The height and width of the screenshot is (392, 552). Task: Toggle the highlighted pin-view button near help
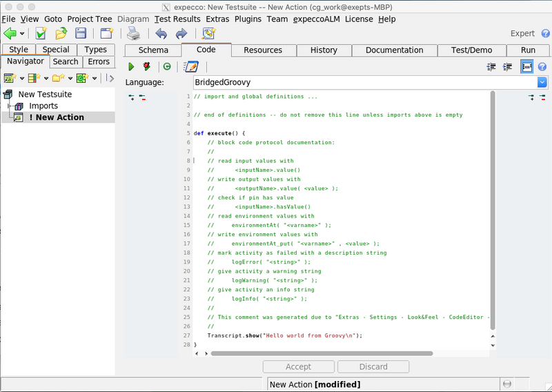(526, 66)
